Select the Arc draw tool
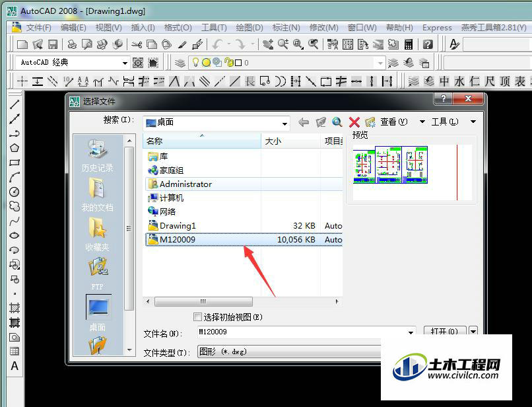Viewport: 532px width, 407px height. [x=15, y=177]
